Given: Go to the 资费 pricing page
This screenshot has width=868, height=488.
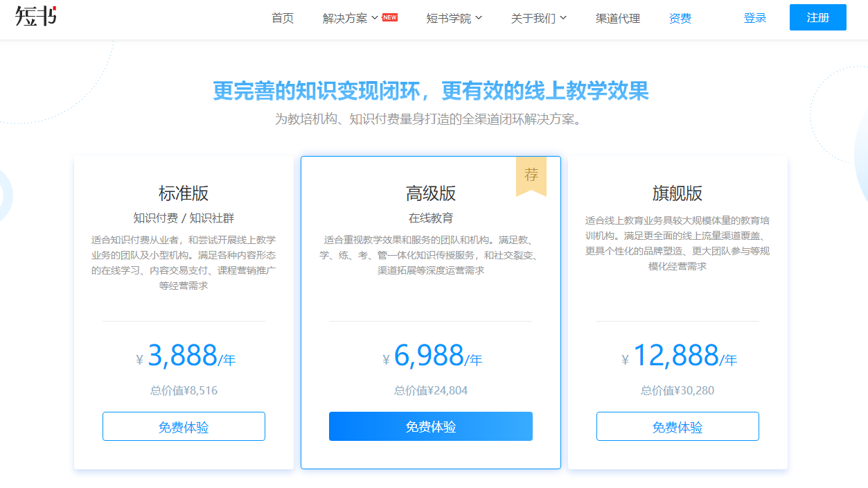Looking at the screenshot, I should pyautogui.click(x=680, y=18).
